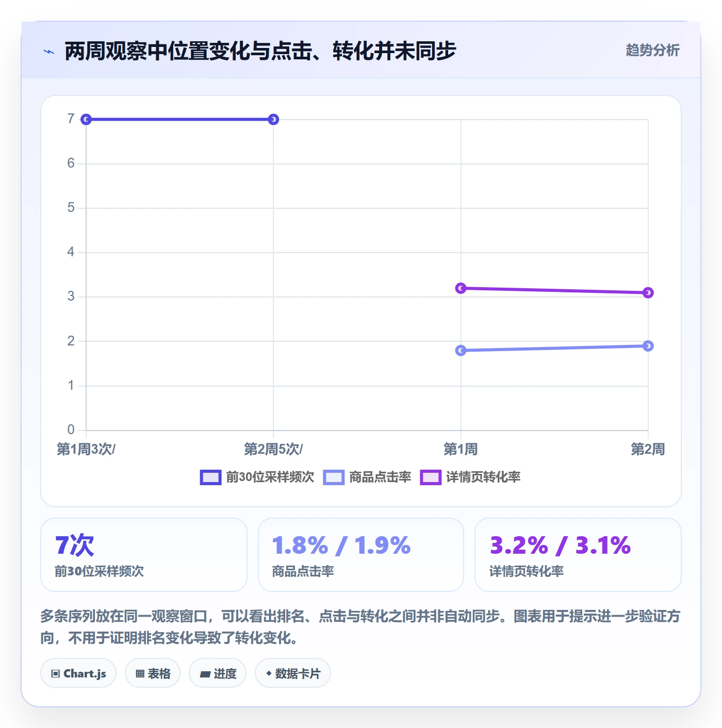Click the description paragraph starting 多条序列

tap(361, 627)
